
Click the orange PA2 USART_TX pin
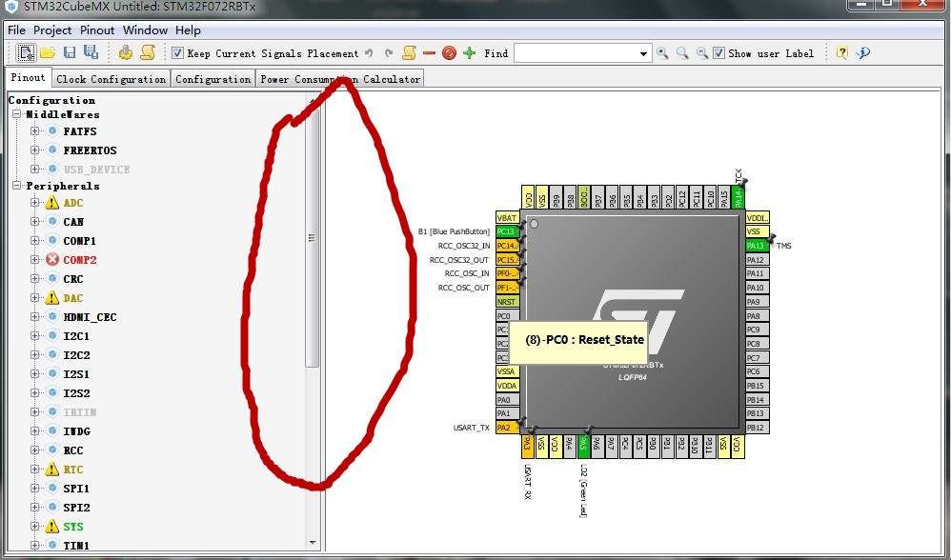tap(507, 428)
